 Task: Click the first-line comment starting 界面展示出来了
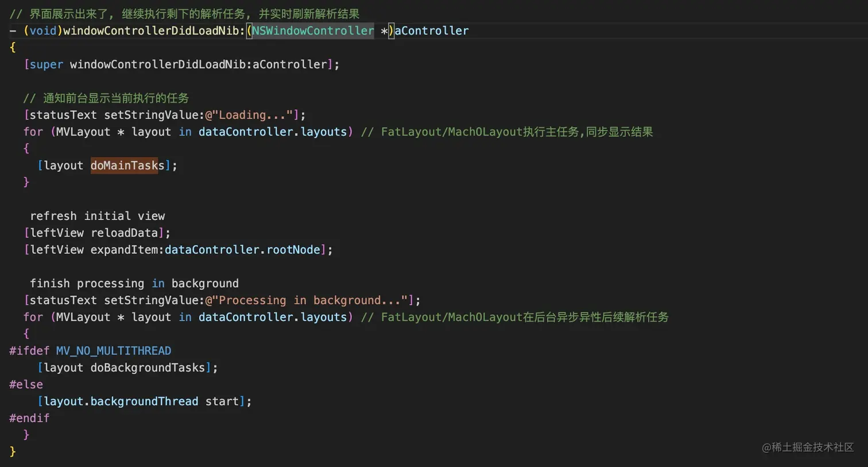pyautogui.click(x=184, y=14)
